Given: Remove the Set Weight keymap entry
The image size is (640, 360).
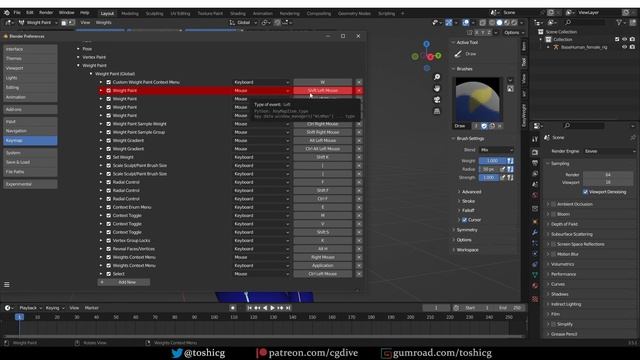Looking at the screenshot, I should [359, 157].
